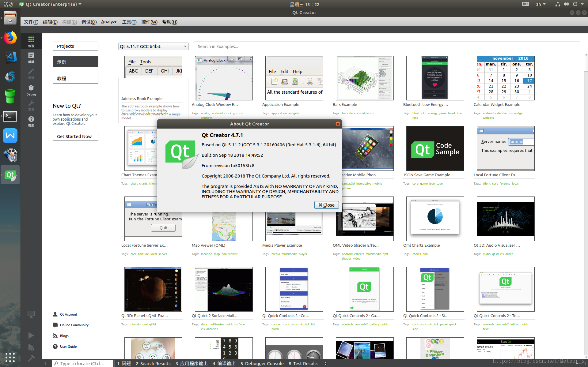Screen dimensions: 588x367
Task: Click the Search in Examples field
Action: coord(387,47)
